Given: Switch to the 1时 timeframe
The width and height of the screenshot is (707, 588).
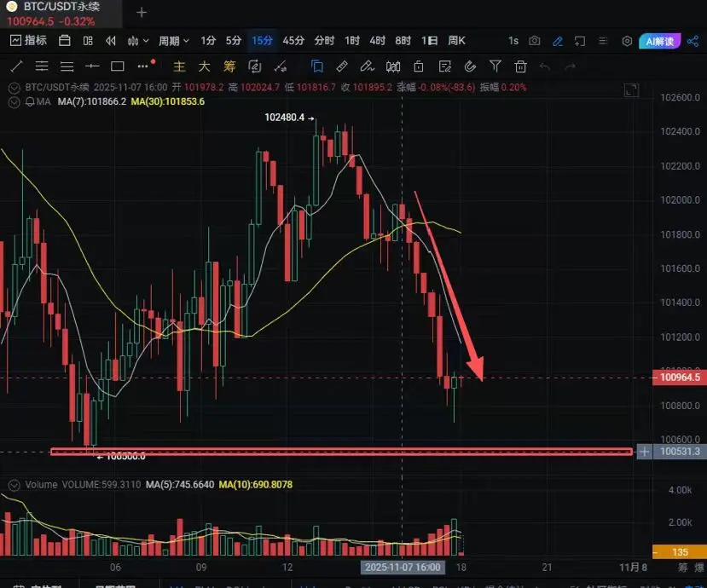Looking at the screenshot, I should [352, 41].
